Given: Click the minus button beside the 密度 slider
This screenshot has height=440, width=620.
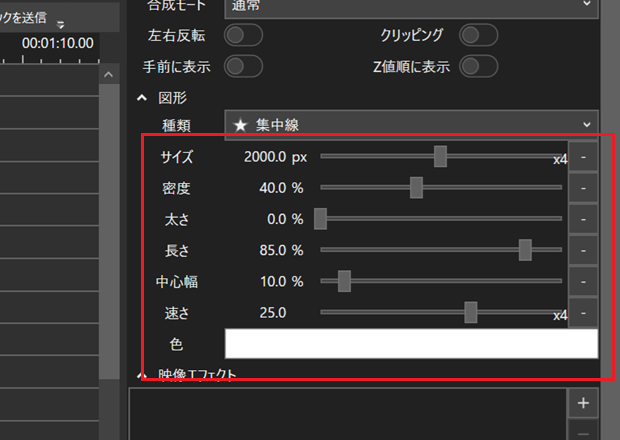Looking at the screenshot, I should tap(583, 188).
